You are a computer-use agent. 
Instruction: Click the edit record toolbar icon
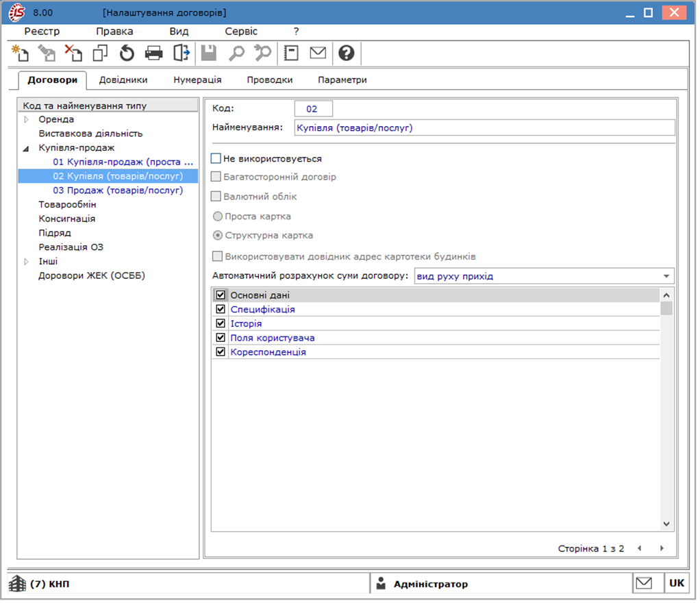click(x=47, y=53)
